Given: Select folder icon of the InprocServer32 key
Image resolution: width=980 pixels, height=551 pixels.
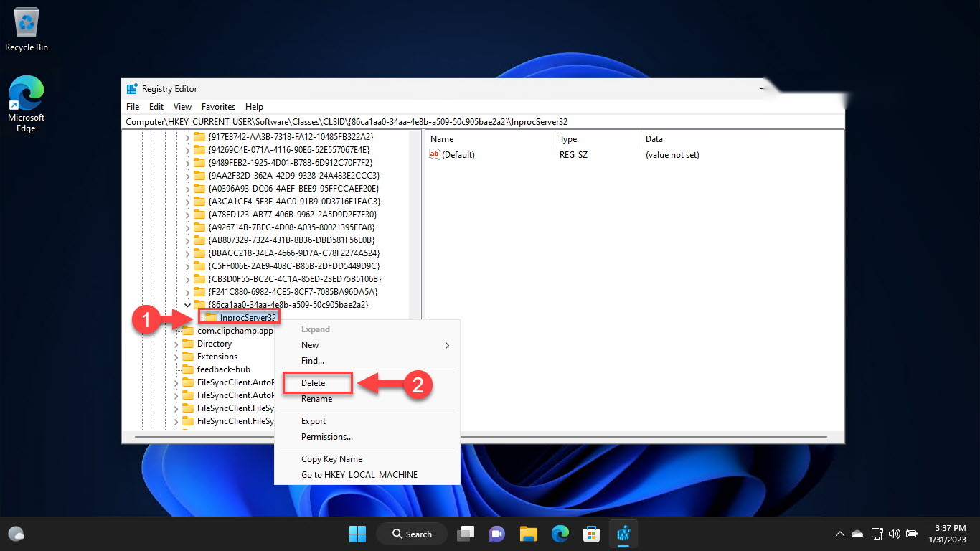Looking at the screenshot, I should pos(211,317).
